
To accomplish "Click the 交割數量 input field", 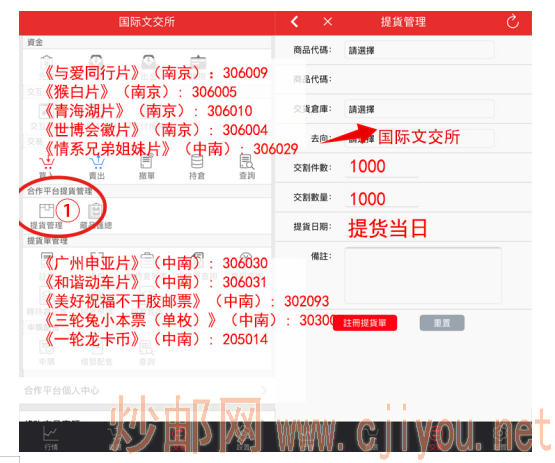I will pyautogui.click(x=382, y=197).
